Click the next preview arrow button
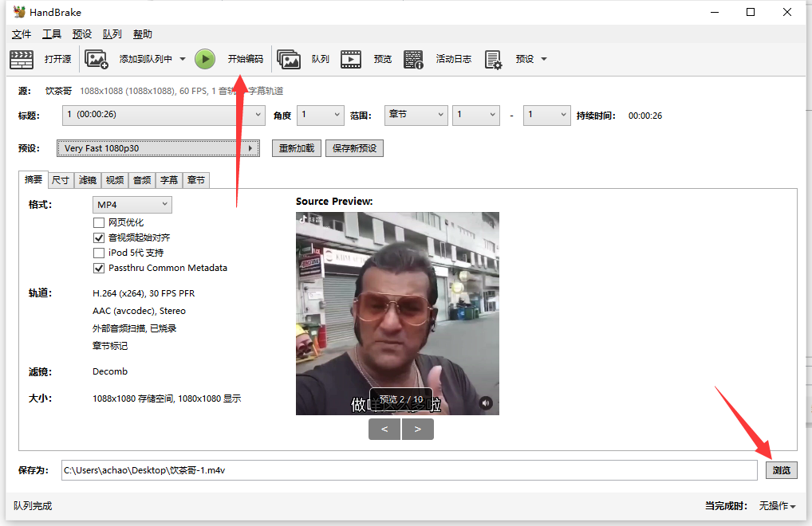This screenshot has height=526, width=812. (x=418, y=429)
